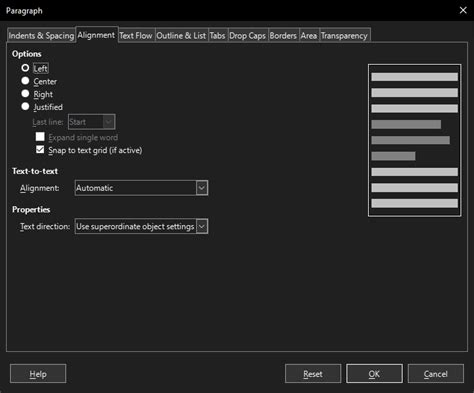Image resolution: width=474 pixels, height=393 pixels.
Task: Switch to Indents & Spacing tab
Action: [41, 36]
